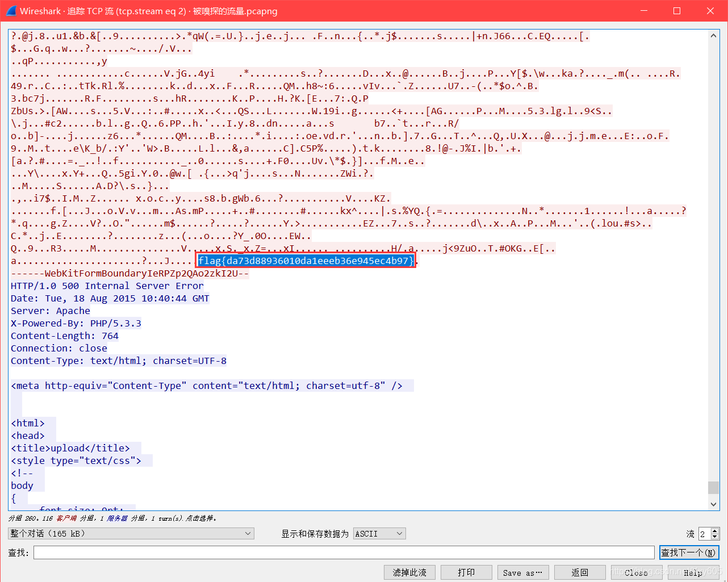Increase the stream number stepper

point(715,531)
